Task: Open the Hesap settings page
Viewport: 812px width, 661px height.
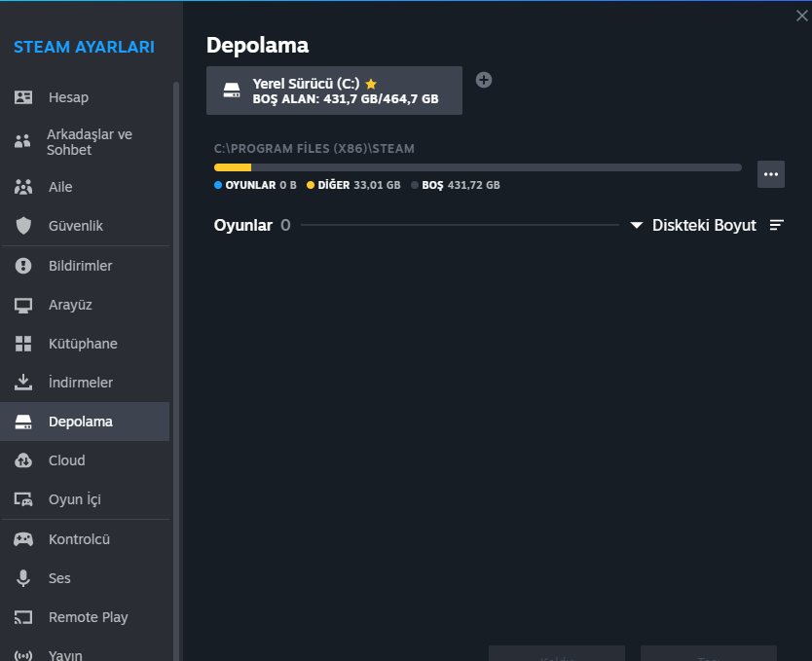Action: pos(85,97)
